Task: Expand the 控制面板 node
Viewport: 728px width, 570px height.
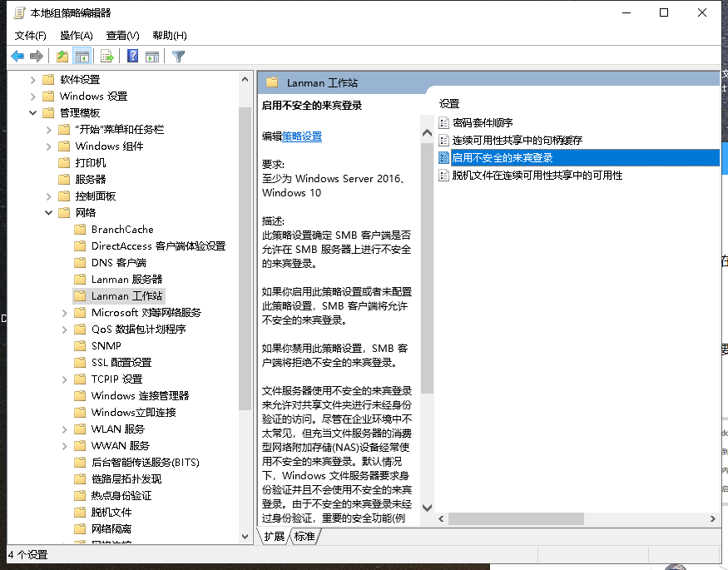Action: (49, 196)
